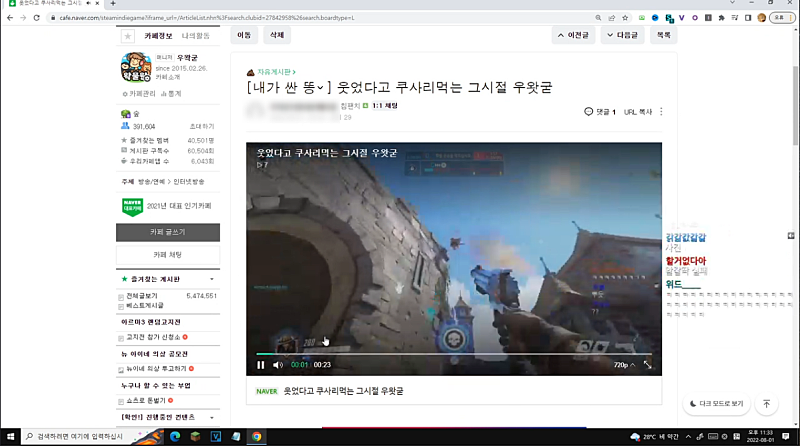Open the purple V extension icon
The height and width of the screenshot is (446, 800).
(682, 17)
